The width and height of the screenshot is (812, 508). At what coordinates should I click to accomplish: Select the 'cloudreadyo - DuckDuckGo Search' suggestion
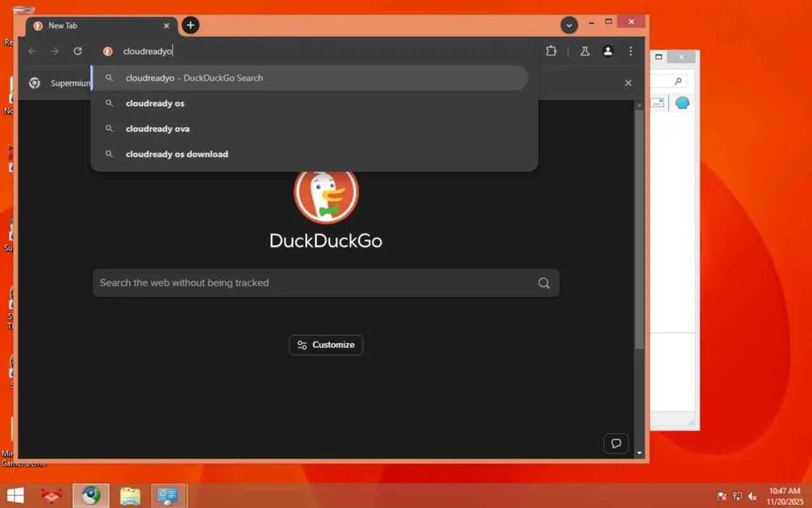(x=311, y=78)
